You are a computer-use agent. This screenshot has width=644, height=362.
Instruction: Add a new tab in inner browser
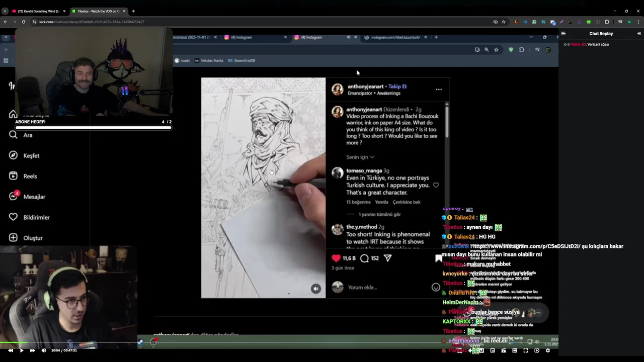436,37
